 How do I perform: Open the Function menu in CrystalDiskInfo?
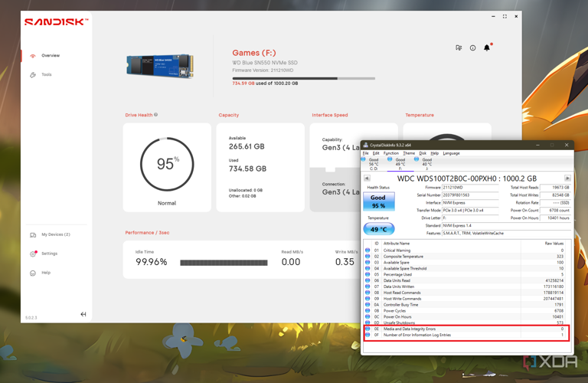click(x=391, y=153)
